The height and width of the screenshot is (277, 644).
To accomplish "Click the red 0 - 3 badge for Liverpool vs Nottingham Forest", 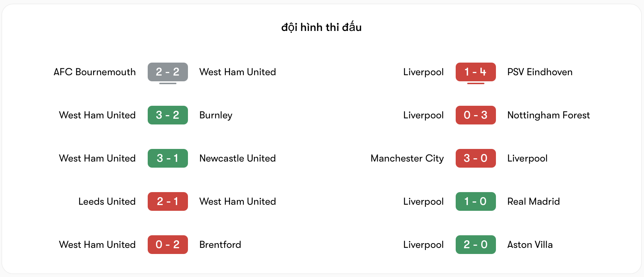I will click(x=475, y=115).
